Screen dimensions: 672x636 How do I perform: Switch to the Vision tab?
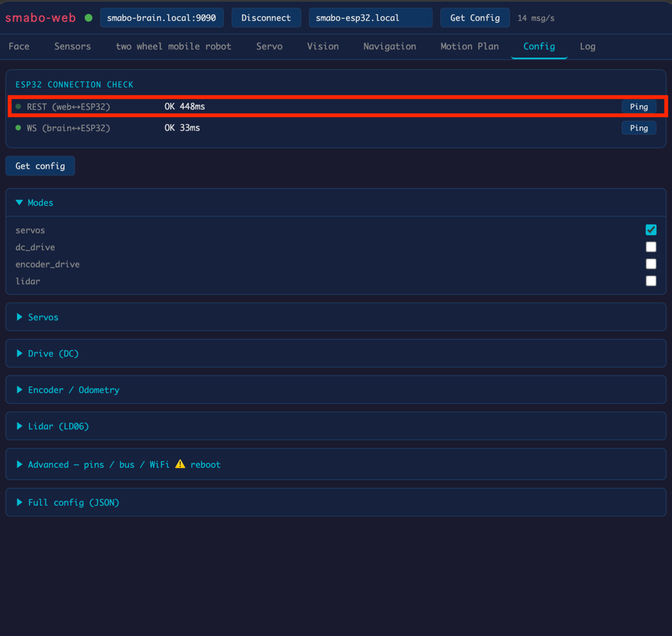click(323, 47)
